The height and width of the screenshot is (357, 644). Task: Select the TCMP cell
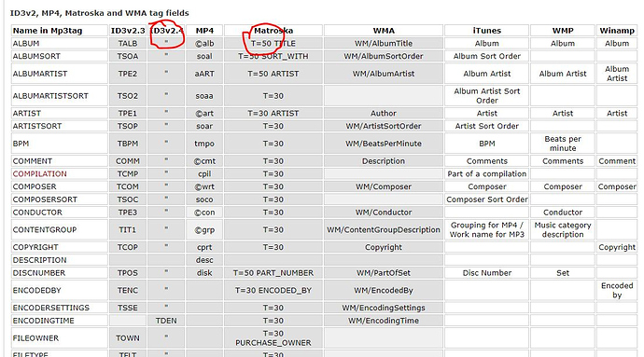pos(128,174)
